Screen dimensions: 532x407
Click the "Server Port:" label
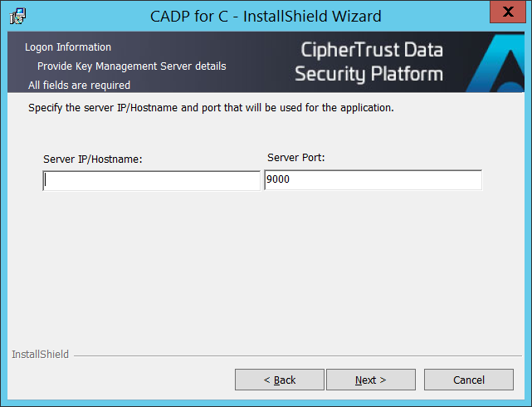tap(295, 157)
